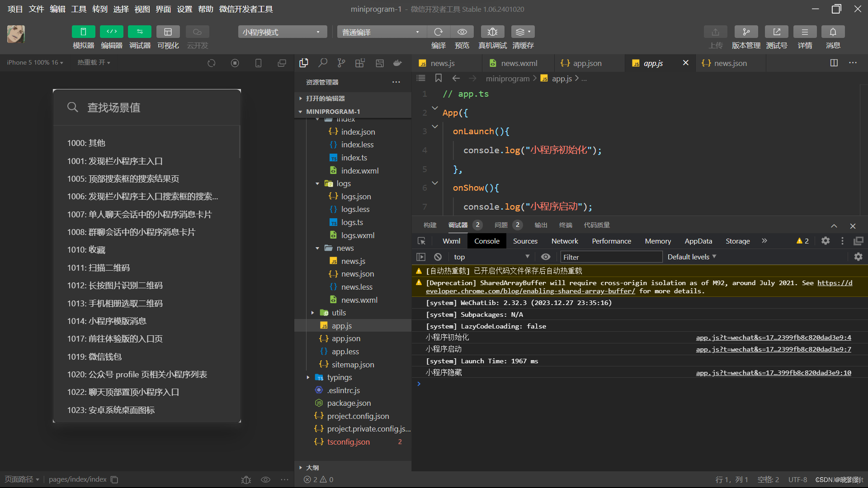Open the Default levels dropdown
Screen dimensions: 868x488
click(x=692, y=257)
